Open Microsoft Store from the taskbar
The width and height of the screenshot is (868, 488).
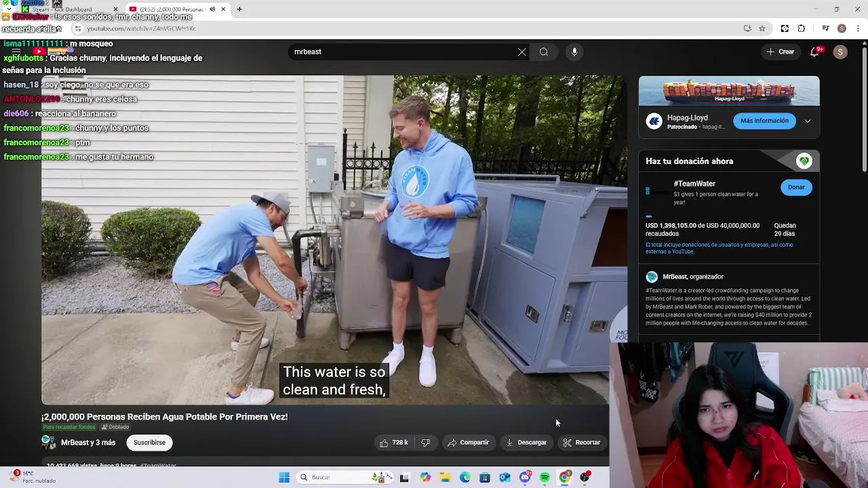click(485, 477)
